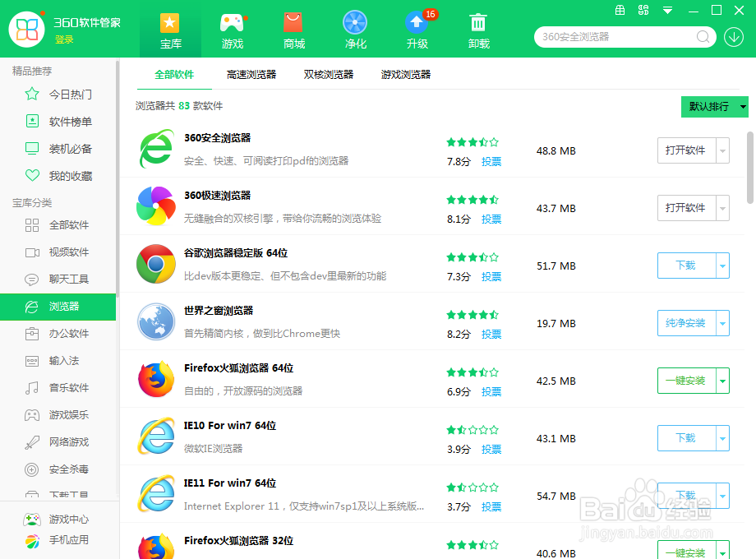Expand dropdown arrow beside 世界之窗 纯净安装
Viewport: 756px width, 559px height.
pos(722,323)
